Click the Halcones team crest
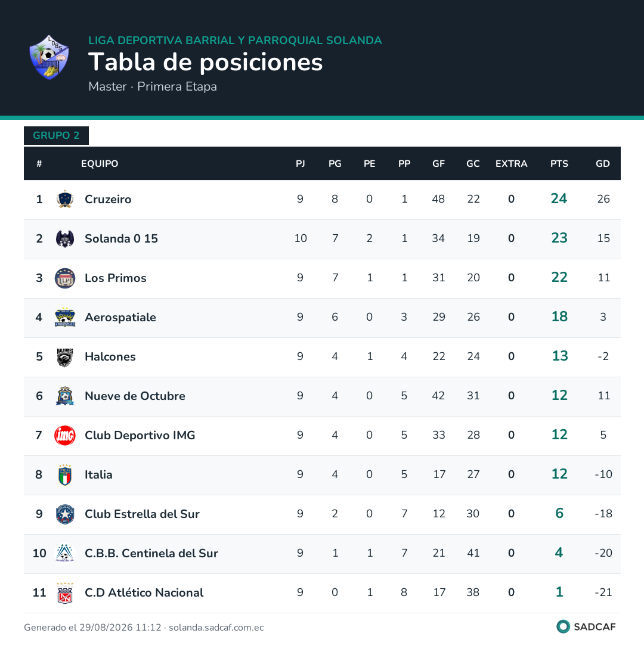The width and height of the screenshot is (644, 658). point(65,357)
